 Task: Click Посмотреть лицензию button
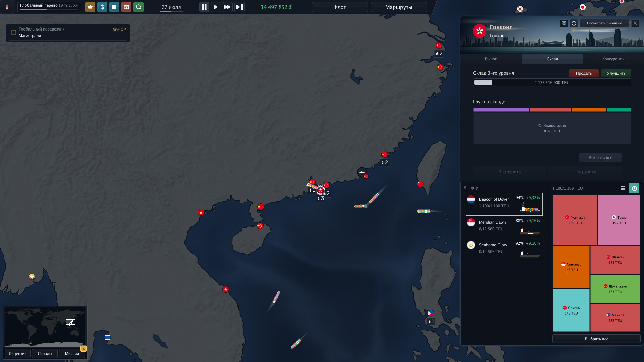[x=604, y=23]
